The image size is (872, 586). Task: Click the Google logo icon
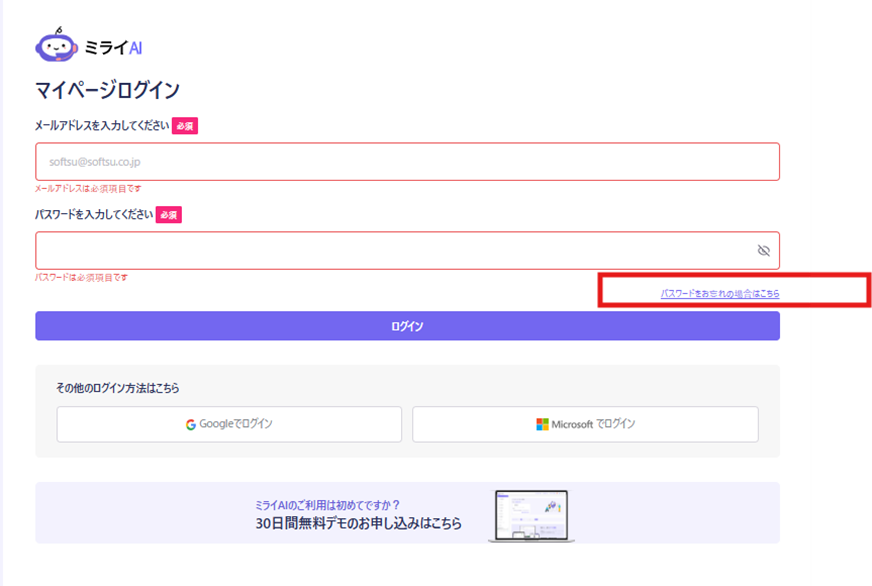190,424
